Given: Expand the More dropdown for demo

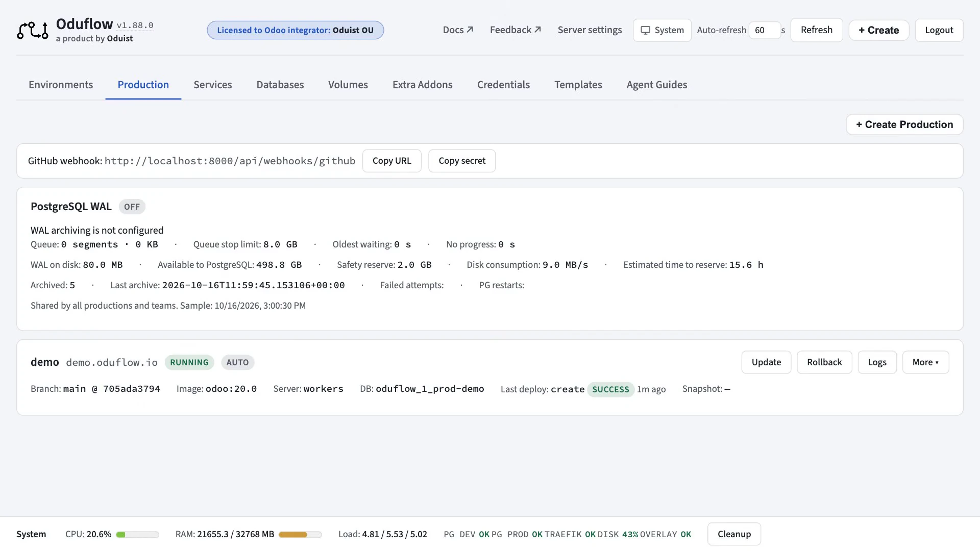Looking at the screenshot, I should tap(925, 362).
